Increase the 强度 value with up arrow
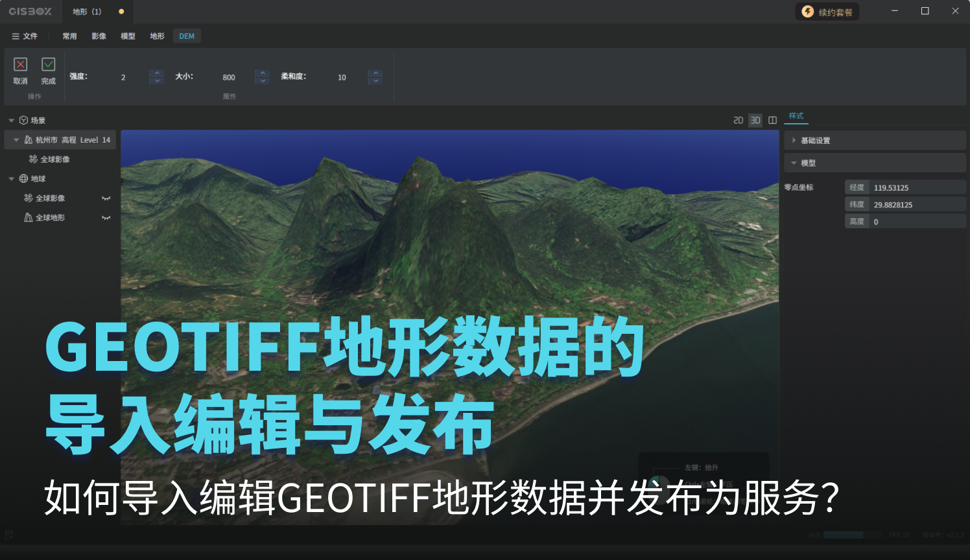970x560 pixels. pos(156,73)
